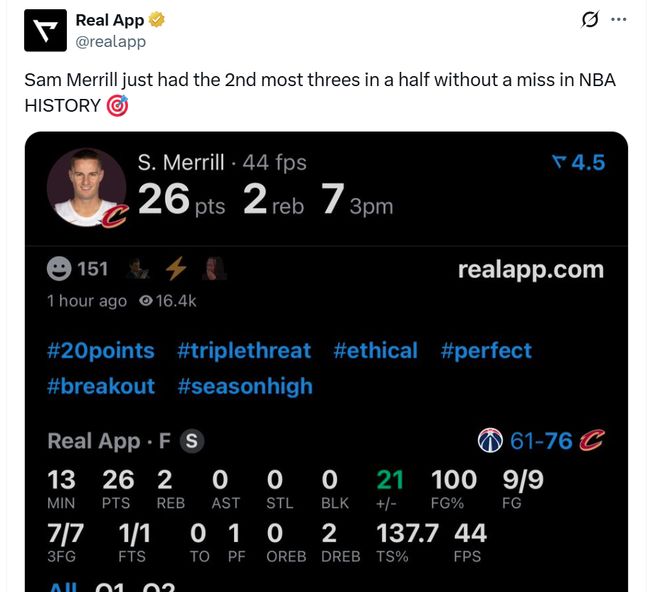Viewport: 660px width, 592px height.
Task: Open the tweet's more options menu
Action: tap(619, 19)
